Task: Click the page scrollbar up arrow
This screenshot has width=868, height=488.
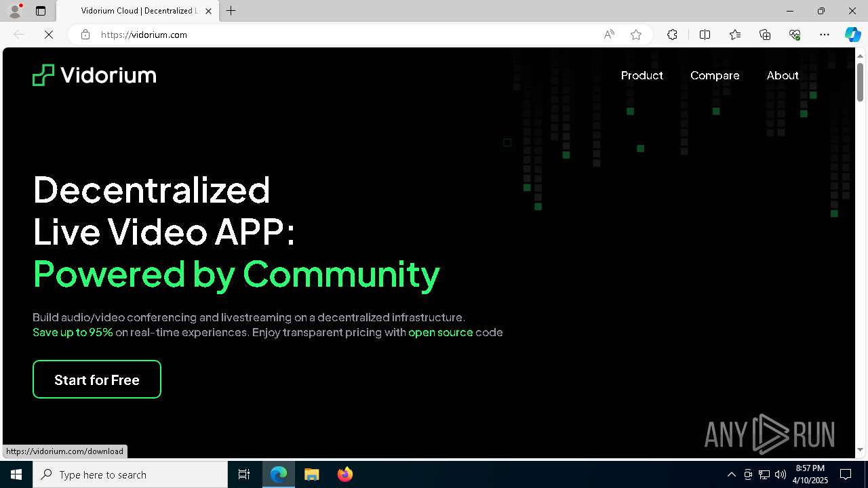Action: [x=861, y=55]
